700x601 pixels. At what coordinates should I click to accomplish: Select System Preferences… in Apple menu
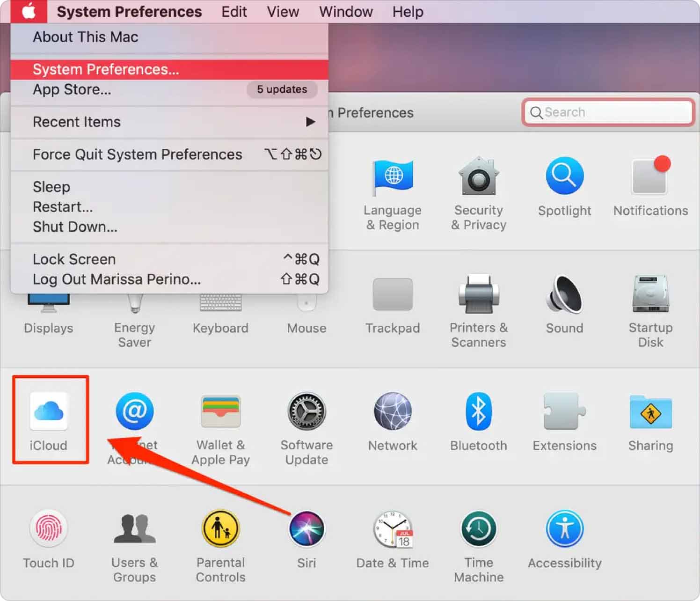click(x=169, y=69)
